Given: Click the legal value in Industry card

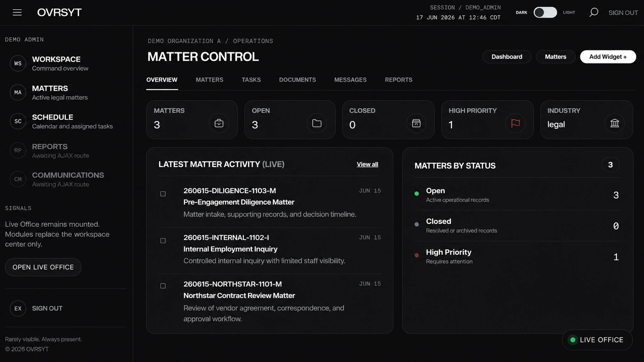Looking at the screenshot, I should [556, 125].
